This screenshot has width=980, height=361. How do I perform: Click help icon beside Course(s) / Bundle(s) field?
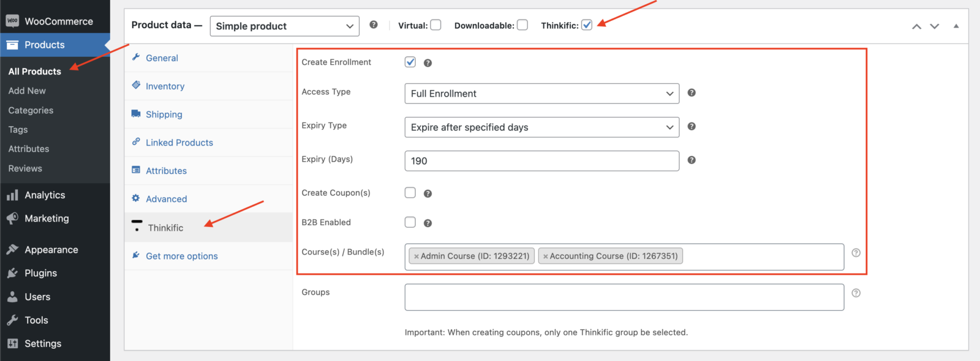coord(856,253)
